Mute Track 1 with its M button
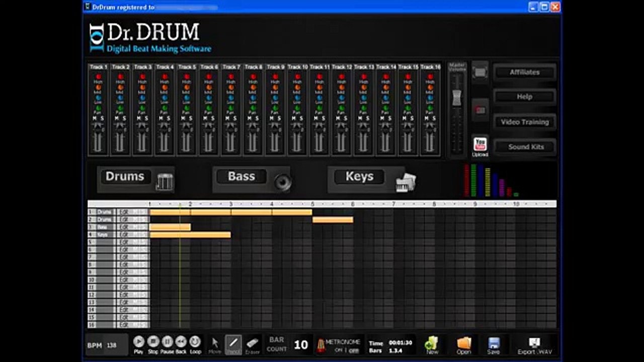Screen dimensions: 644x362 point(94,119)
